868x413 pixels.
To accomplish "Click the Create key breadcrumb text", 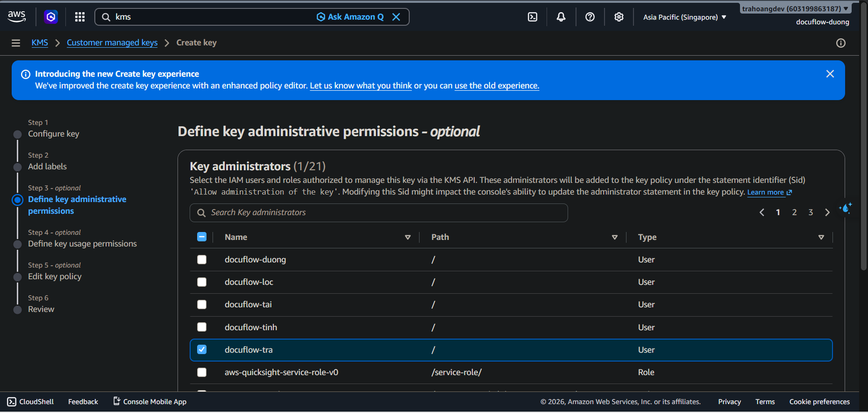I will coord(196,43).
